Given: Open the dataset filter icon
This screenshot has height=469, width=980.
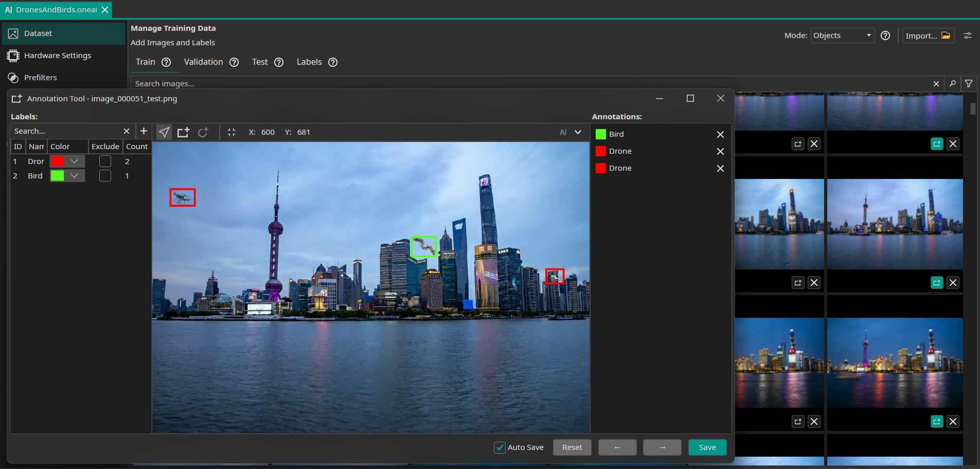Looking at the screenshot, I should click(969, 83).
